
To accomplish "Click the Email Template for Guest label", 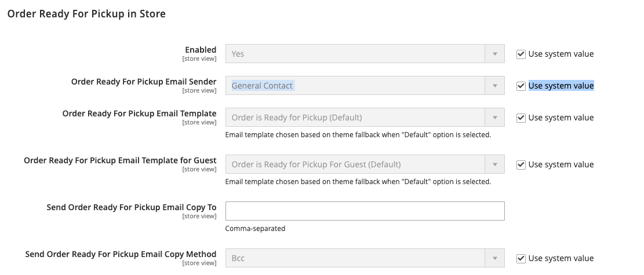I will [x=120, y=160].
